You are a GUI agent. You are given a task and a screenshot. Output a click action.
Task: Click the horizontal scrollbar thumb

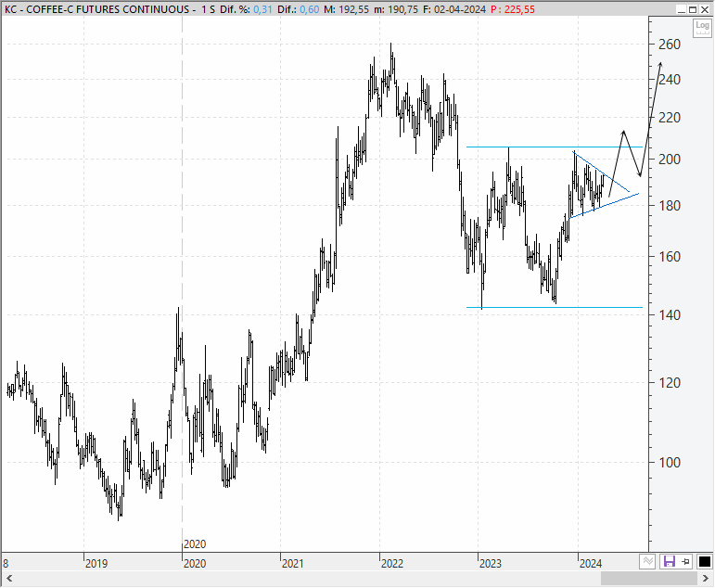(x=648, y=579)
